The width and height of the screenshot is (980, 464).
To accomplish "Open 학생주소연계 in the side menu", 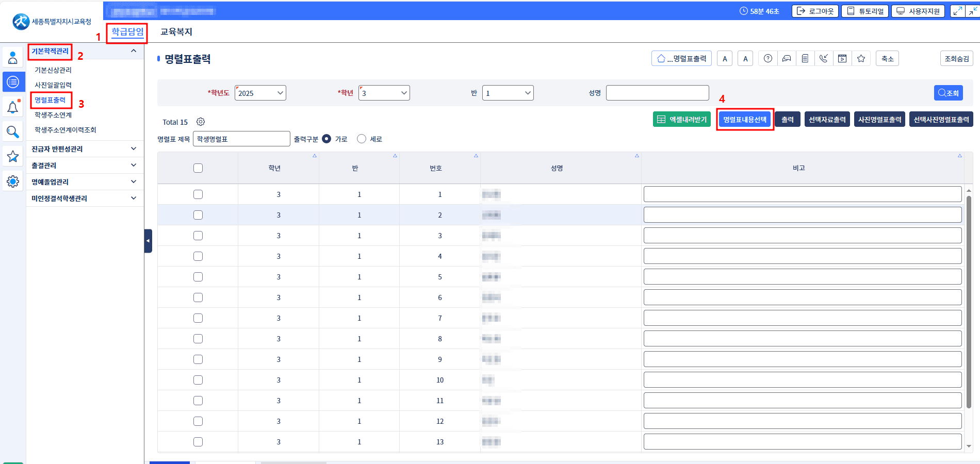I will click(x=53, y=115).
